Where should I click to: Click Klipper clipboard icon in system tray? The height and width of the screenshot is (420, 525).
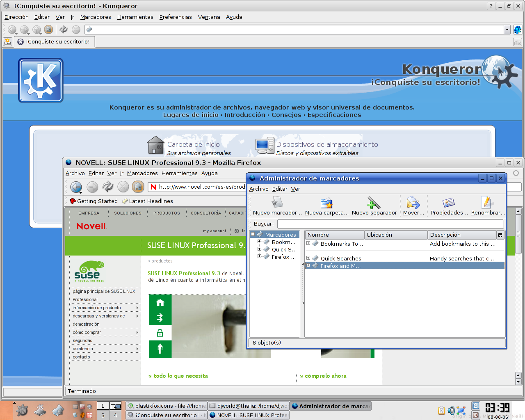click(441, 411)
